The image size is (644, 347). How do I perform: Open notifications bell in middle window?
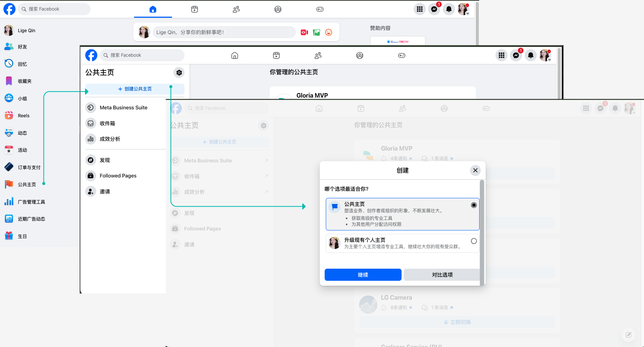(531, 55)
